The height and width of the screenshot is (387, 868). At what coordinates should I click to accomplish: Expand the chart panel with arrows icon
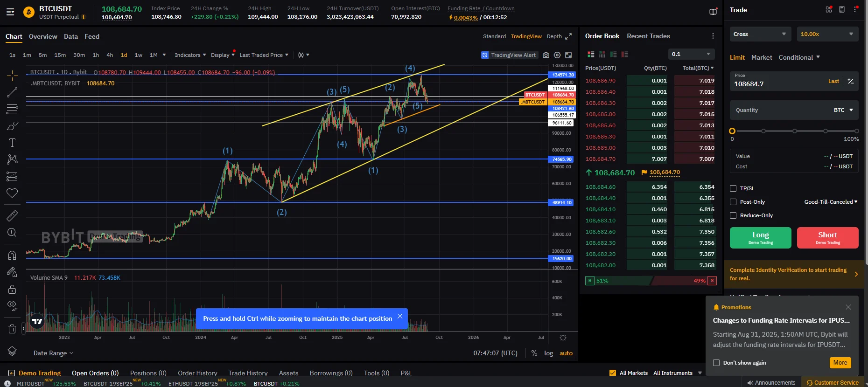pyautogui.click(x=568, y=36)
